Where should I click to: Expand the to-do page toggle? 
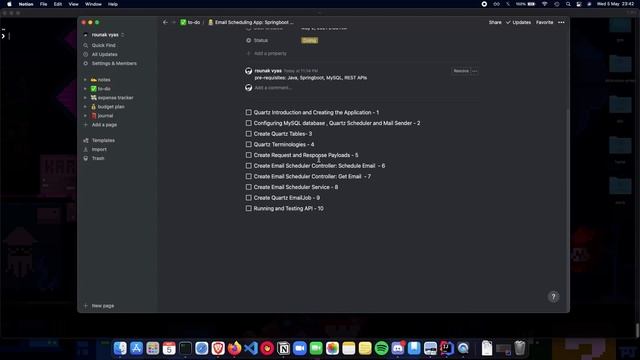(85, 89)
